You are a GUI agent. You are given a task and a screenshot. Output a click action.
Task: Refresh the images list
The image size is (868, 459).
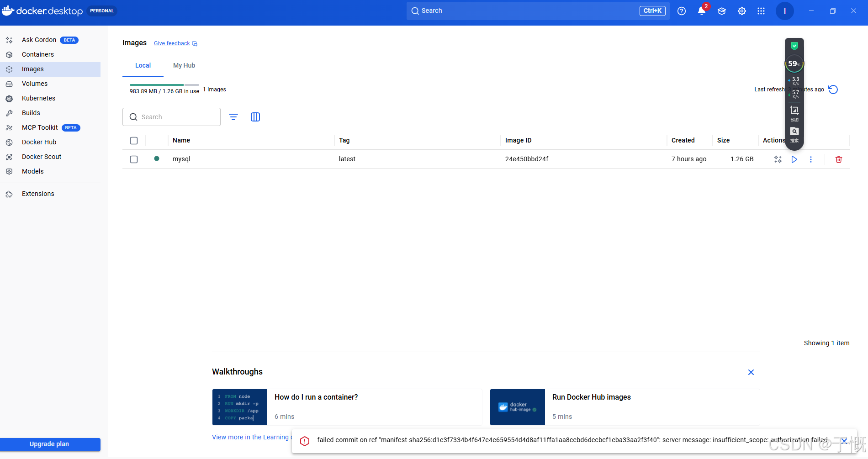[833, 90]
